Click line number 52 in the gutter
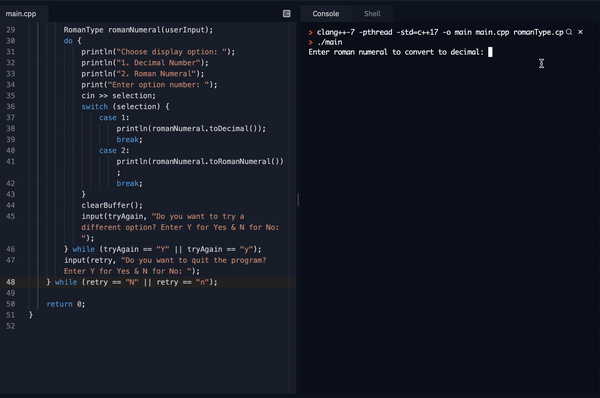 point(11,326)
